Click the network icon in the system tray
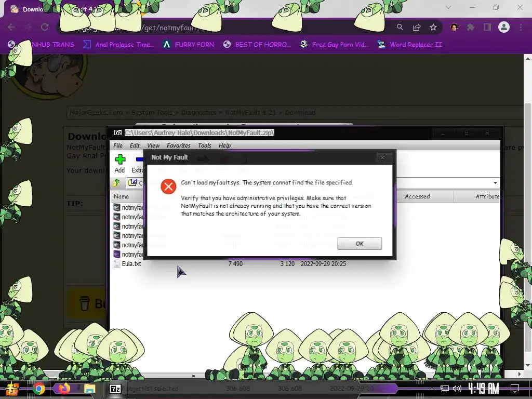The height and width of the screenshot is (399, 532). click(x=445, y=389)
